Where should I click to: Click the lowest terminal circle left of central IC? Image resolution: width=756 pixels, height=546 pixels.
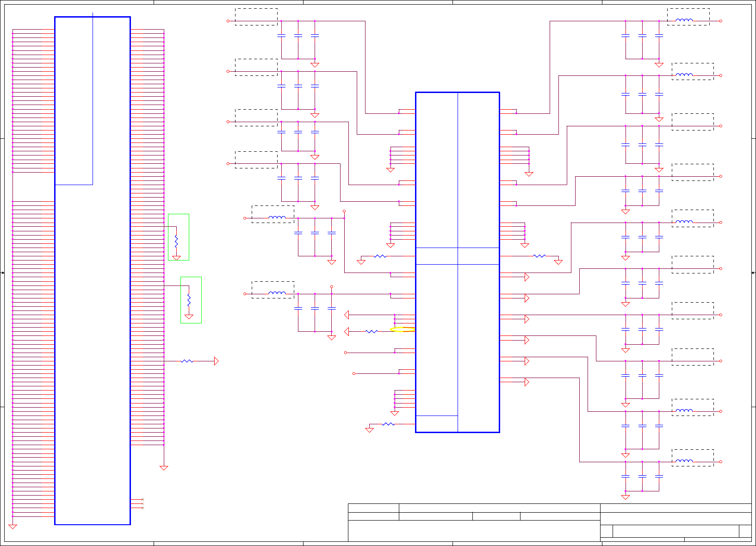(354, 373)
